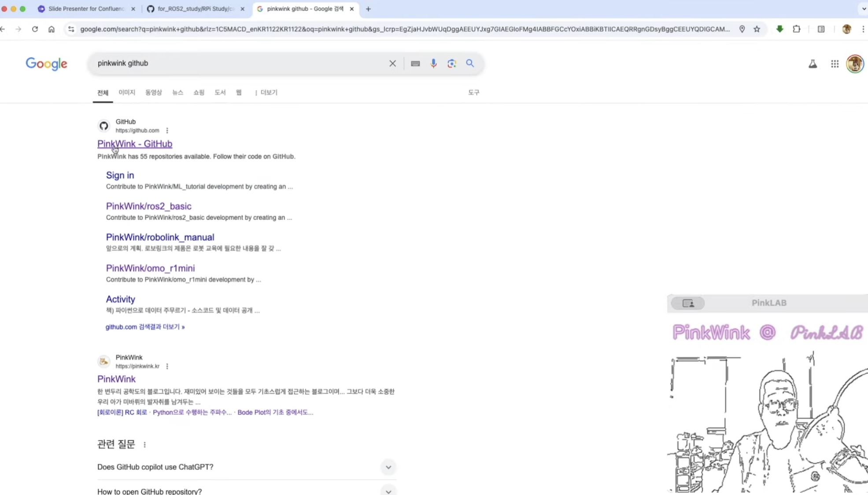Open the Google apps grid
This screenshot has width=868, height=495.
tap(835, 64)
